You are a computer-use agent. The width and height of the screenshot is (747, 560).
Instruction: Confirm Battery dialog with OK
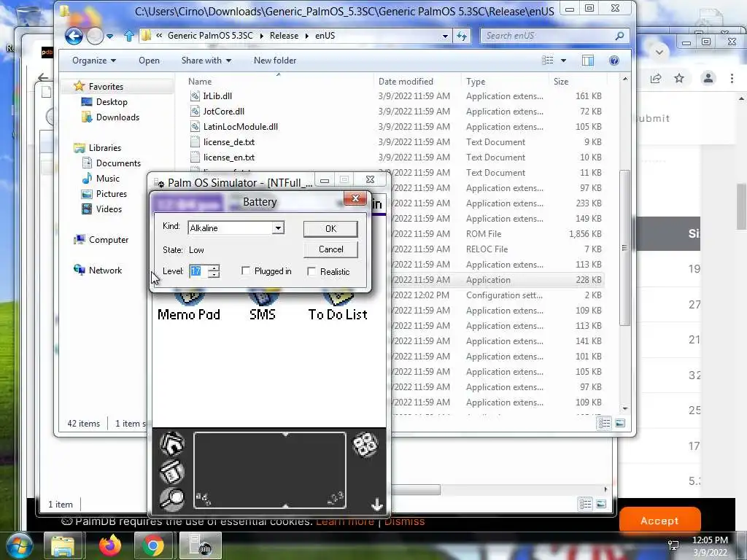pyautogui.click(x=330, y=229)
